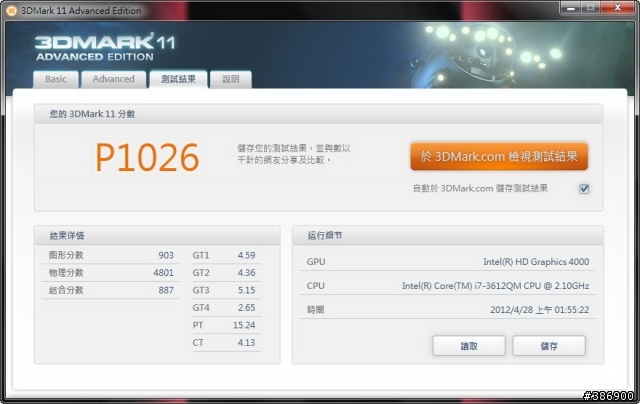Click the 讀取 load button
The width and height of the screenshot is (640, 404).
pos(469,346)
